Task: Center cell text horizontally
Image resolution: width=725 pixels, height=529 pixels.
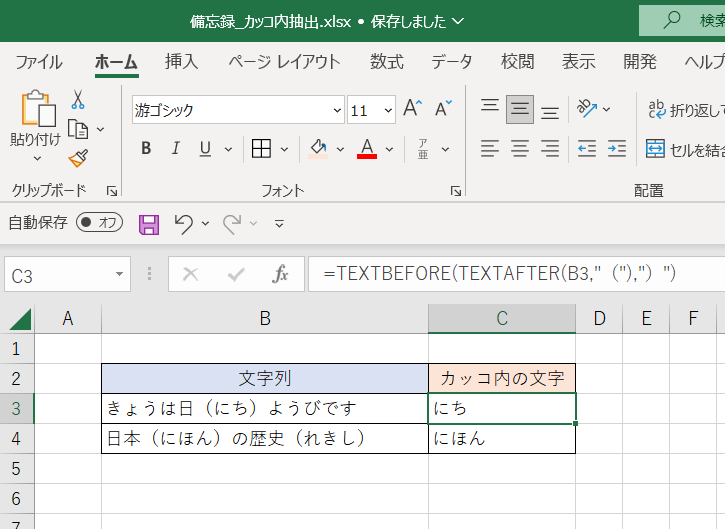Action: pos(520,149)
